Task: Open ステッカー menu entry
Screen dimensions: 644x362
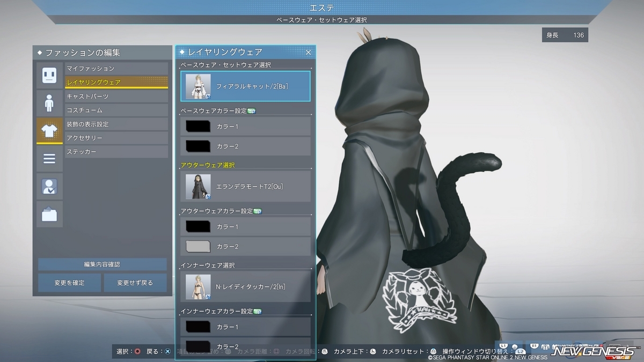Action: coord(116,152)
